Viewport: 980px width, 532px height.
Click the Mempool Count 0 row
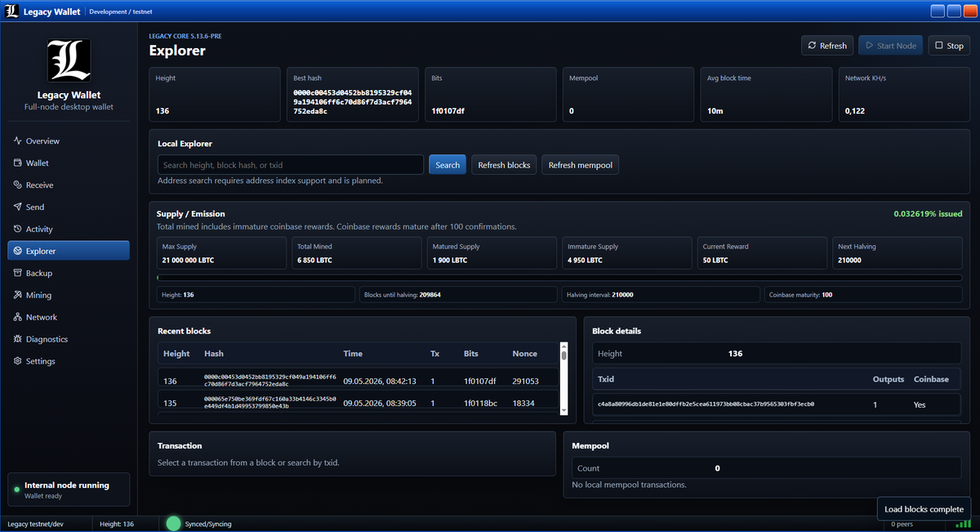[767, 468]
